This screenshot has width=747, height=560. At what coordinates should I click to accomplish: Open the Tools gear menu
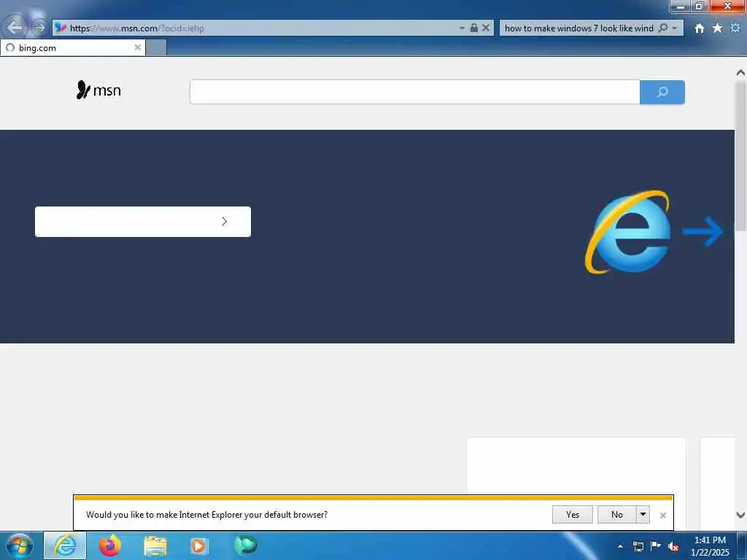coord(735,28)
